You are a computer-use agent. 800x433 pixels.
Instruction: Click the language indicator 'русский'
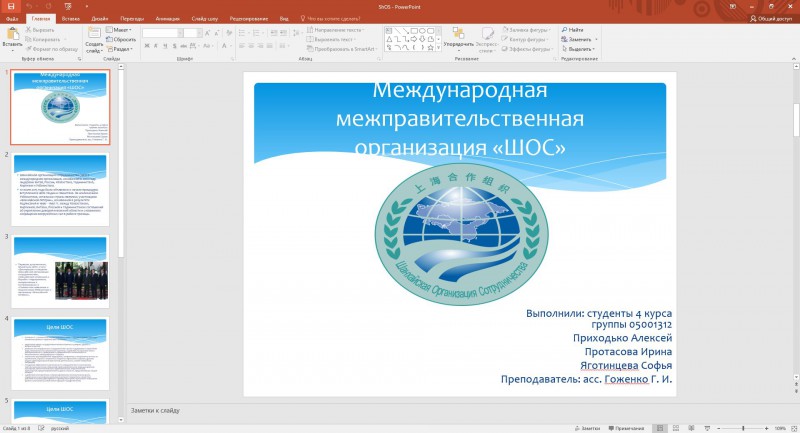(x=60, y=428)
